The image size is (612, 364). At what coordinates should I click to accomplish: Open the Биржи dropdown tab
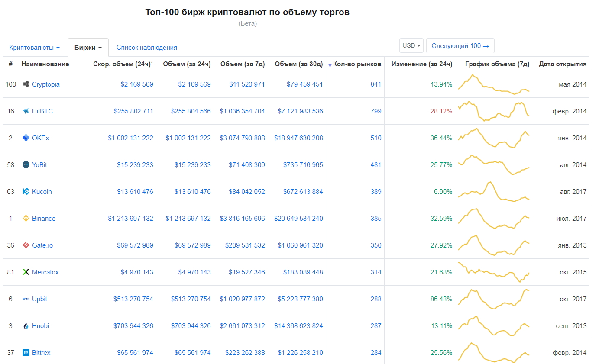coord(88,48)
